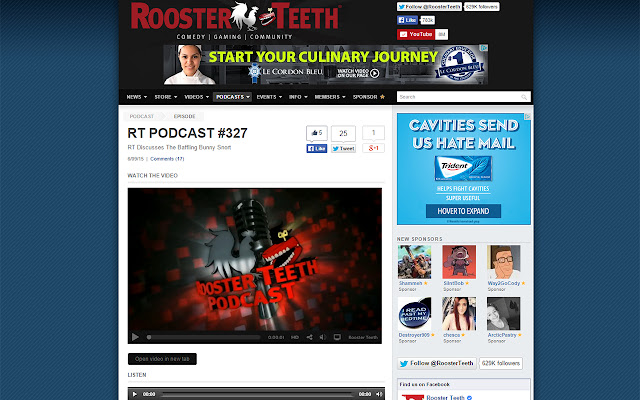Click Hover to Expand on Trident ad
Image resolution: width=640 pixels, height=400 pixels.
(x=463, y=211)
